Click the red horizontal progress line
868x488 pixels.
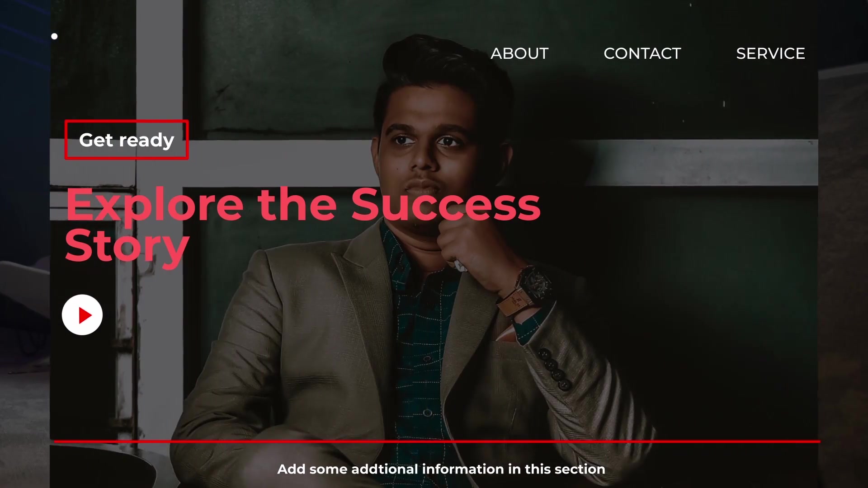coord(437,441)
